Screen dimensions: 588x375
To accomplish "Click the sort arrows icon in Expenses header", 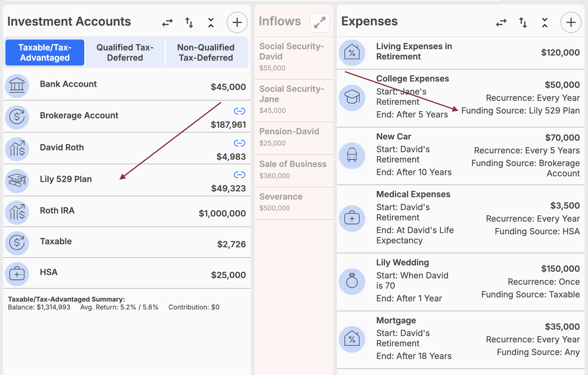I will [x=523, y=22].
